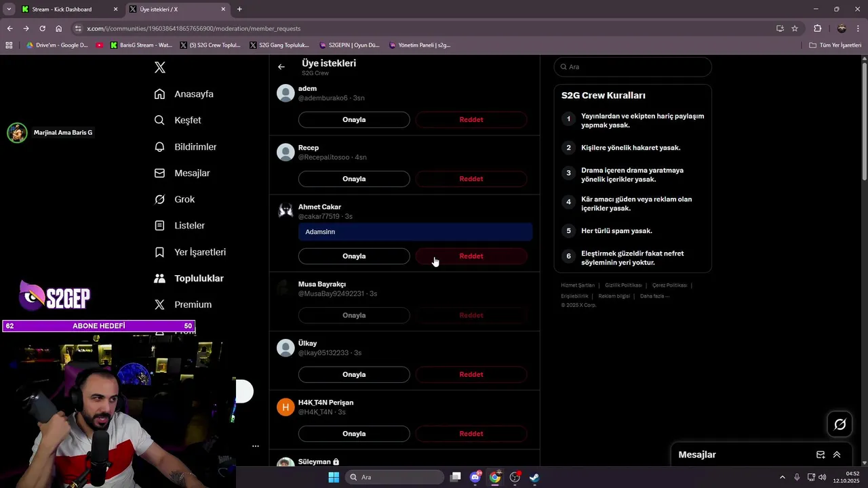Open BarisG Stream bookmark

pyautogui.click(x=141, y=45)
